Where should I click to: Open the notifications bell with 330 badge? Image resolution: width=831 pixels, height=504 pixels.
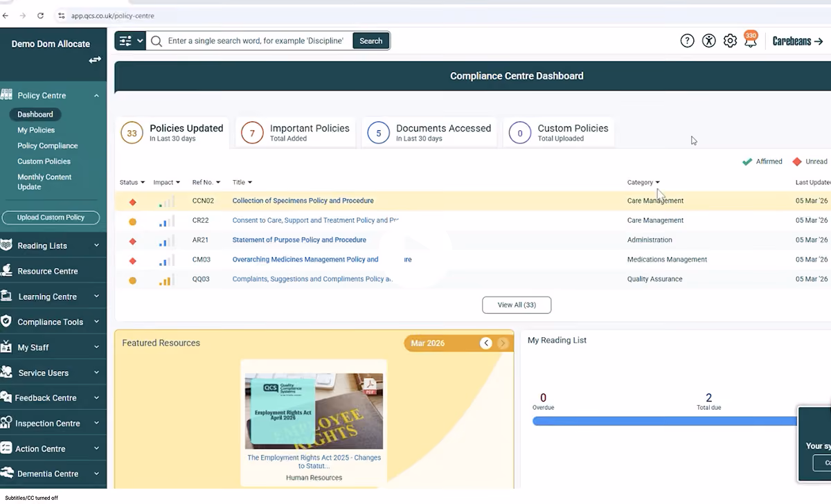coord(751,40)
